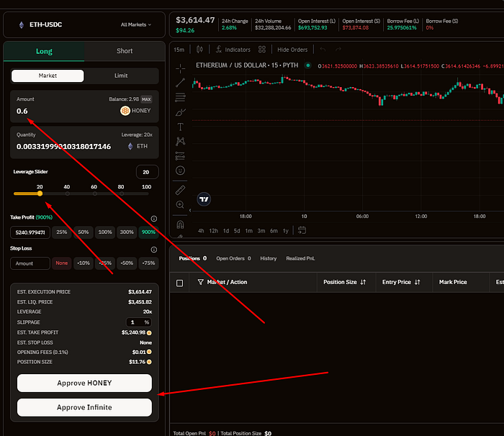
Task: Select 50% take profit preset
Action: pos(84,232)
